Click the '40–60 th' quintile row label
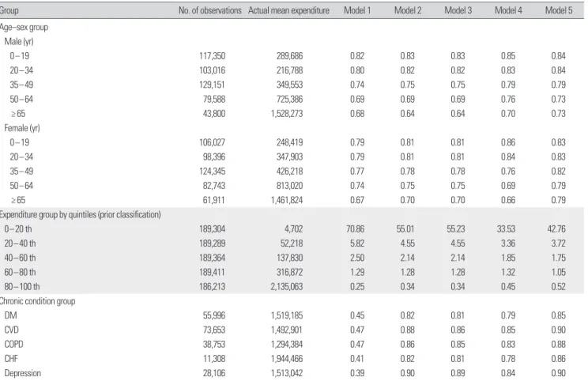The image size is (588, 381). point(20,258)
